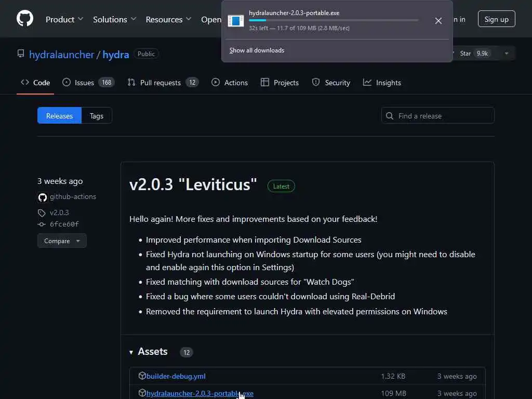Download builder-debug.yml asset
The width and height of the screenshot is (532, 399).
pos(176,376)
